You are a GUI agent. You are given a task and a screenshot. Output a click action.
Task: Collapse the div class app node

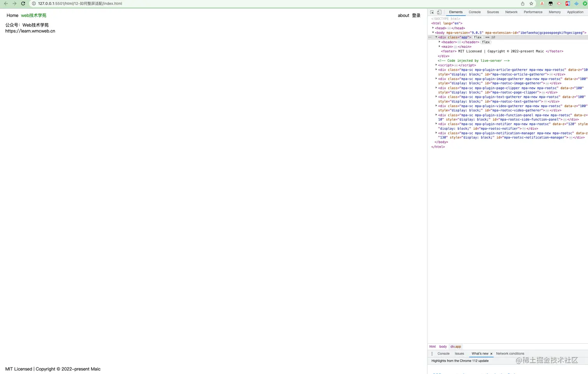tap(436, 37)
